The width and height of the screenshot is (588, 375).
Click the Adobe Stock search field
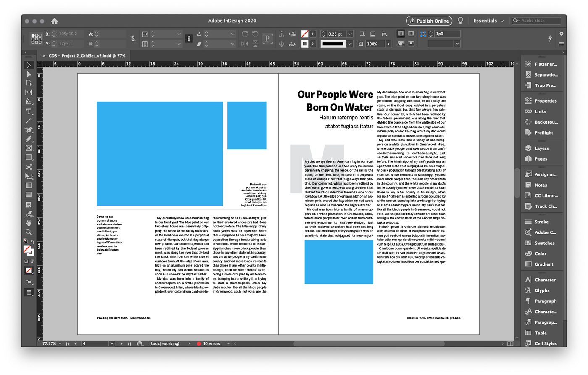click(x=536, y=21)
